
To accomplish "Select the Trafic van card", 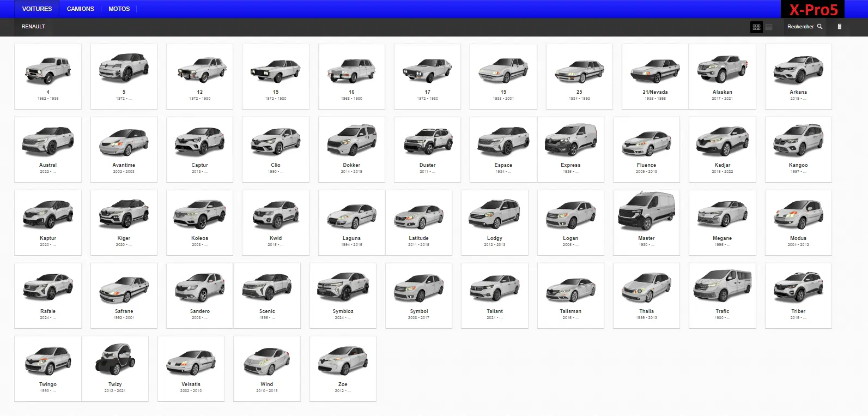I will 723,296.
